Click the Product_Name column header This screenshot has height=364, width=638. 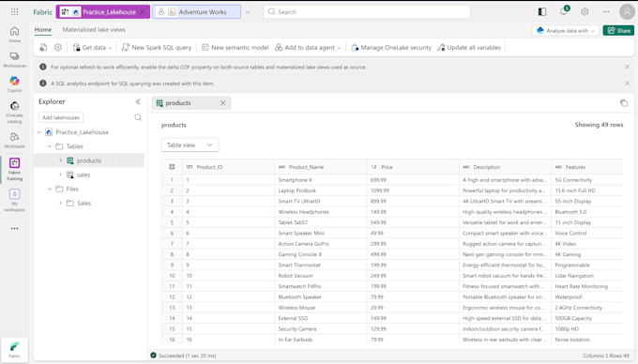[x=321, y=167]
